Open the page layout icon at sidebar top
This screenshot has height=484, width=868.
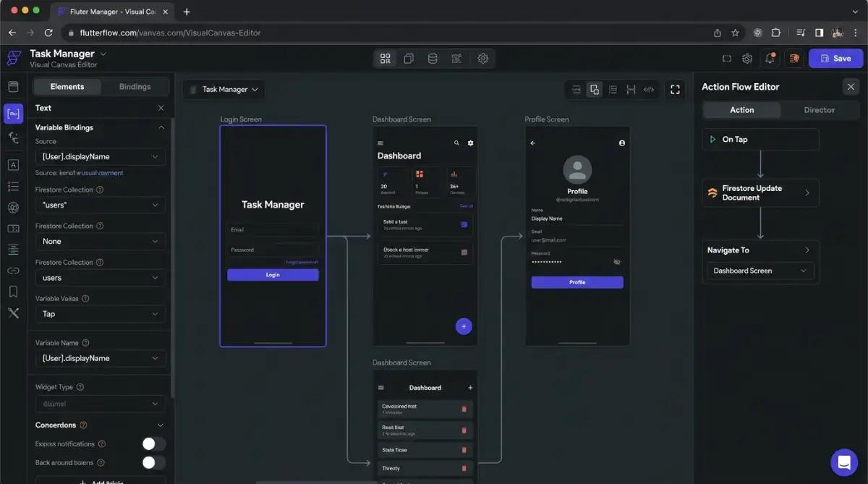pyautogui.click(x=13, y=87)
